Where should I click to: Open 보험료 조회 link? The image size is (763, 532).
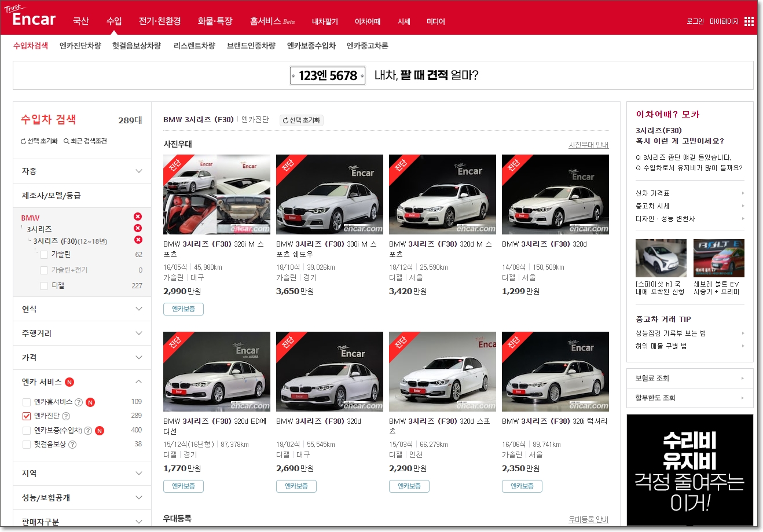pos(690,378)
